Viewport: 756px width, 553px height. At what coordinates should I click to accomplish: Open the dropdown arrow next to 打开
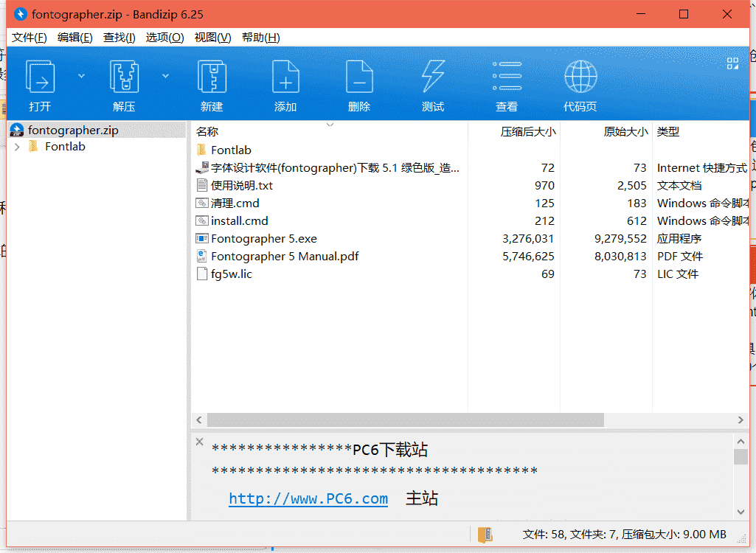[81, 76]
